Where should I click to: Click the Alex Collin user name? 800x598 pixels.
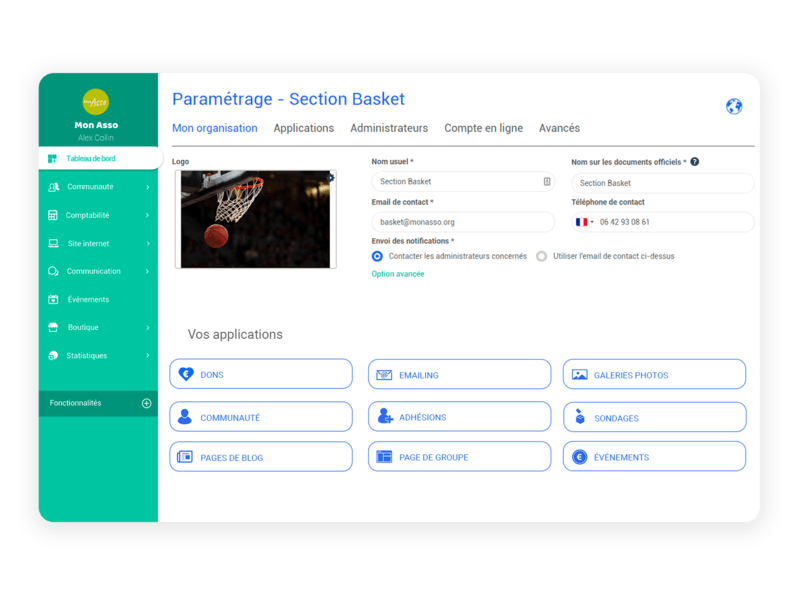click(x=95, y=138)
